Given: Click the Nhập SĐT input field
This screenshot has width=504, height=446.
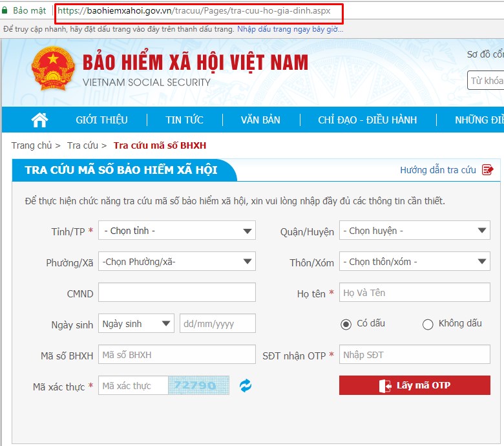Looking at the screenshot, I should click(x=415, y=354).
